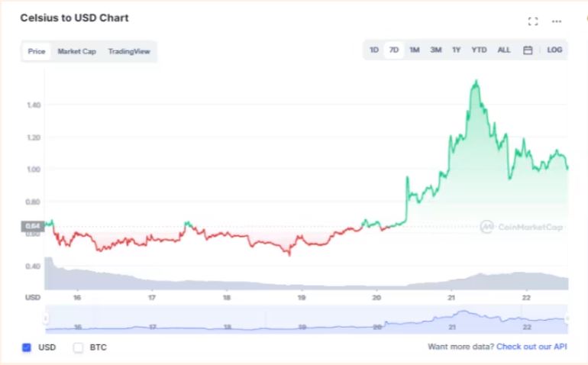The height and width of the screenshot is (365, 588).
Task: Open the calendar date range picker
Action: tap(528, 50)
